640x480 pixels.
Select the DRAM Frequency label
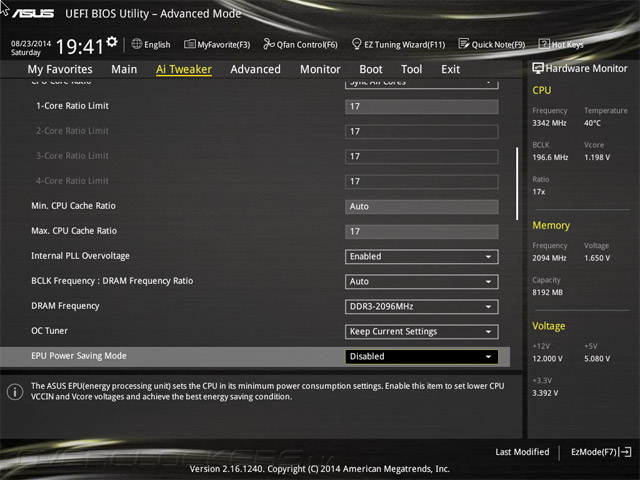[65, 306]
